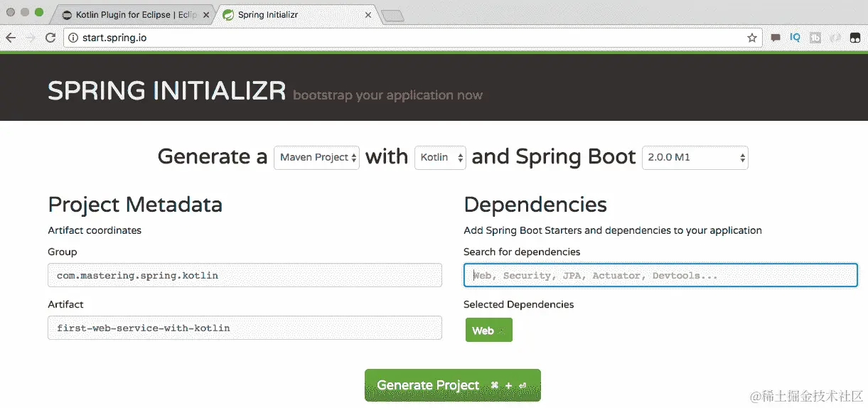Click the Spring leaf favicon on the active tab

pyautogui.click(x=228, y=14)
